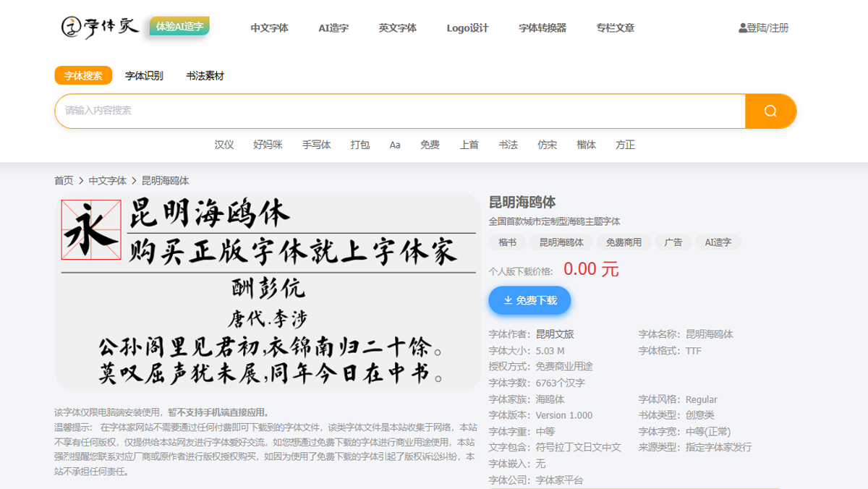Click the 书法 hot keyword
Screen dimensions: 868x489
tap(508, 145)
